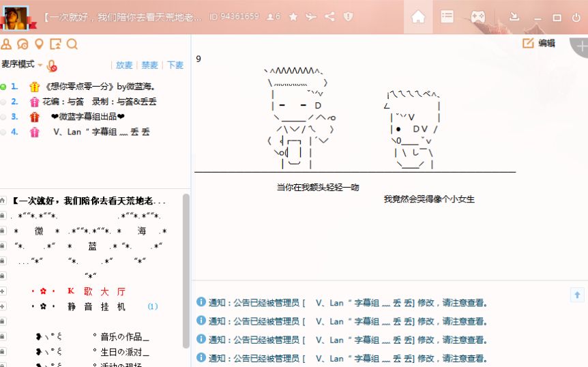Go to the home tab icon
The height and width of the screenshot is (367, 588).
click(x=418, y=16)
